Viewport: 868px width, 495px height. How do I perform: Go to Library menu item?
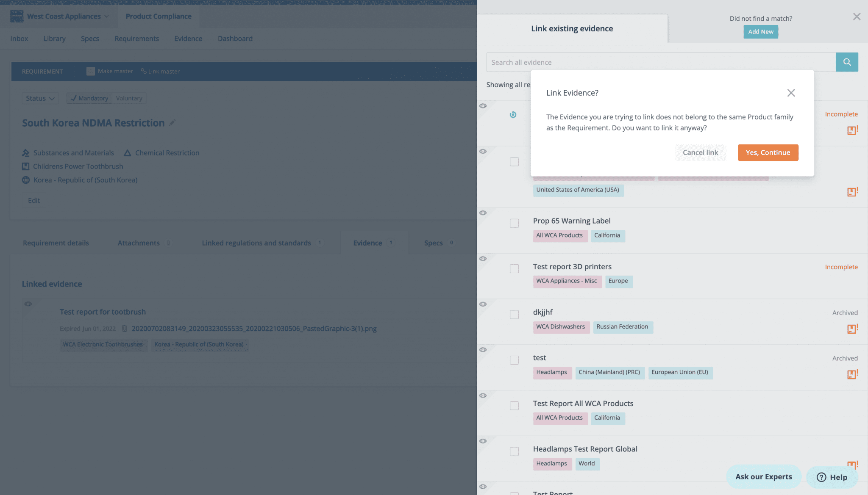[x=54, y=39]
